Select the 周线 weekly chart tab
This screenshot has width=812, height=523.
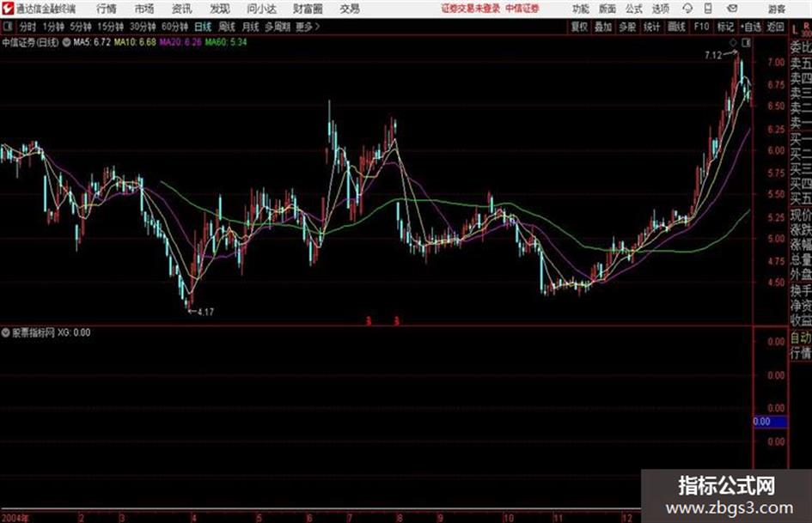point(226,27)
